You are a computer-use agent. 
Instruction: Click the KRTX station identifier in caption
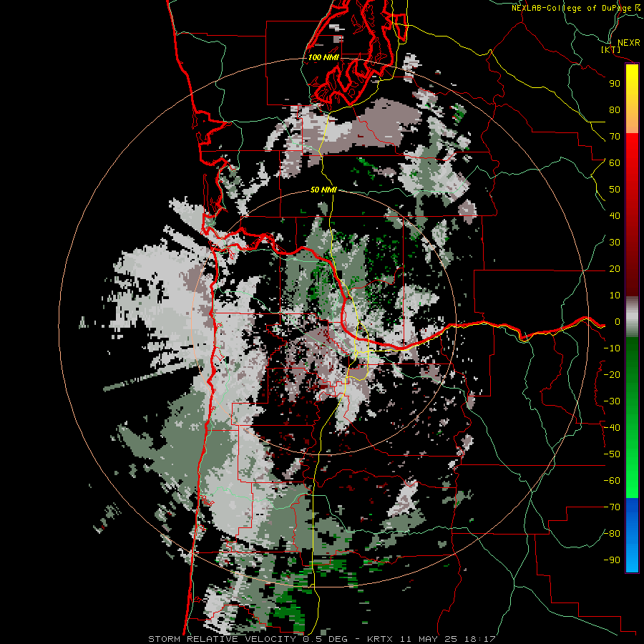point(380,639)
